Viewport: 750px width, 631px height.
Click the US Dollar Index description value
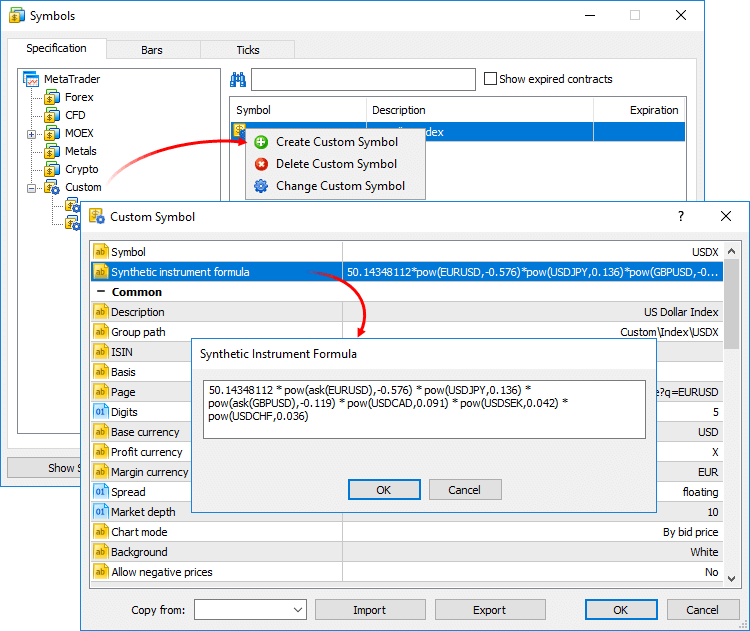[x=681, y=312]
